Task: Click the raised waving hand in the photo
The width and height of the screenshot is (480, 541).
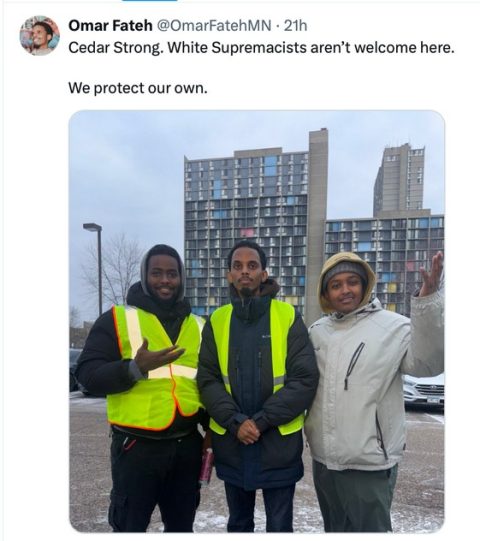Action: [x=432, y=274]
